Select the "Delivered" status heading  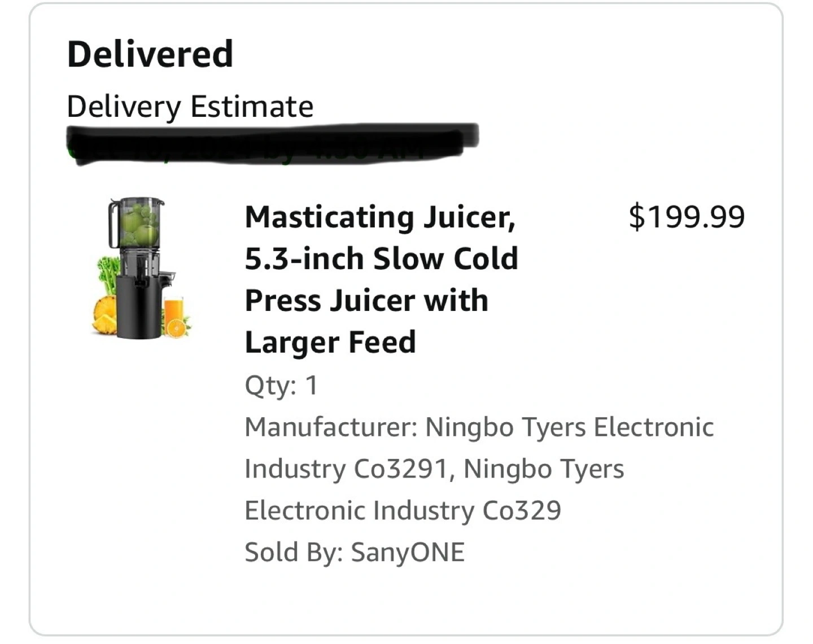click(x=150, y=54)
